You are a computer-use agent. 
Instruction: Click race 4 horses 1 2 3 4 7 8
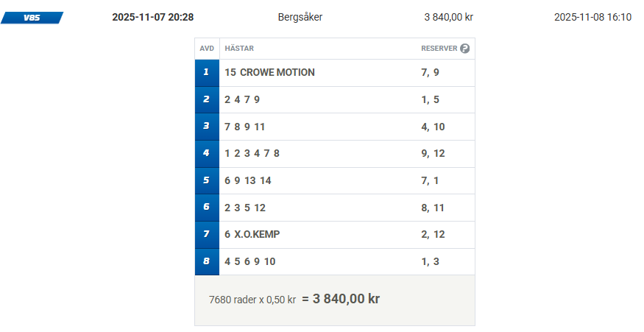click(252, 153)
